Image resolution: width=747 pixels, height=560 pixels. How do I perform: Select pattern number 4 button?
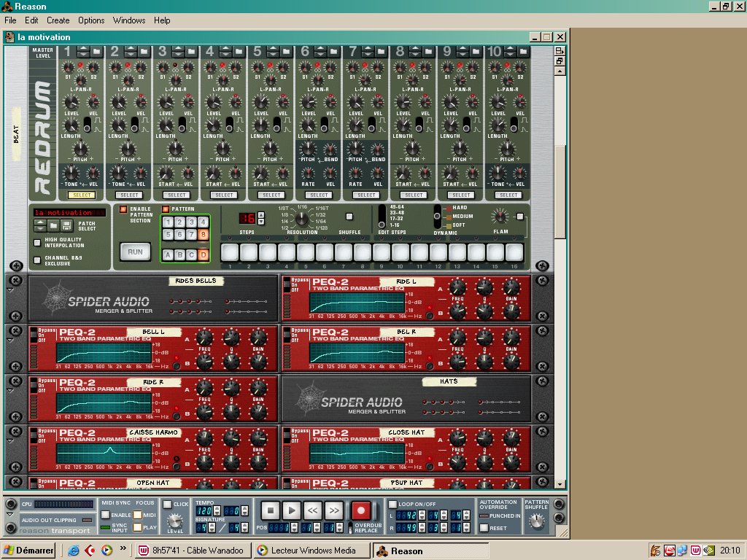[x=203, y=222]
